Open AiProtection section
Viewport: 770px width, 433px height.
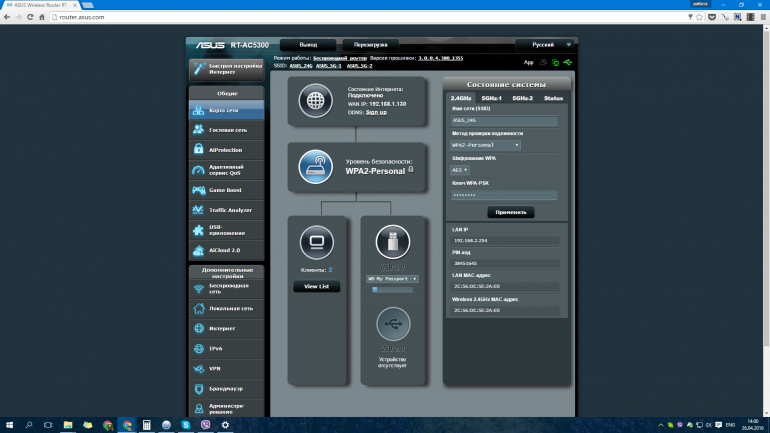click(x=226, y=150)
